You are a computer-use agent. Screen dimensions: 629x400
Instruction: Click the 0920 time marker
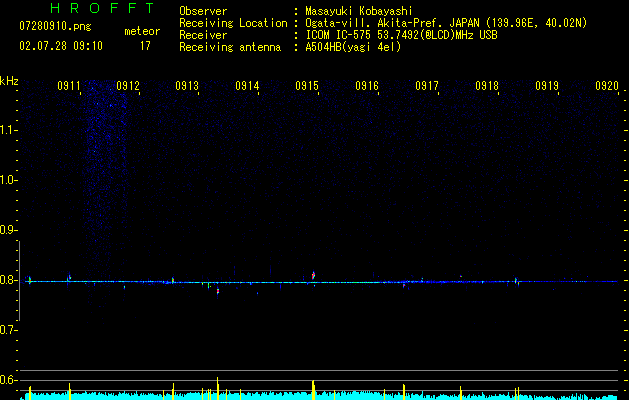607,85
